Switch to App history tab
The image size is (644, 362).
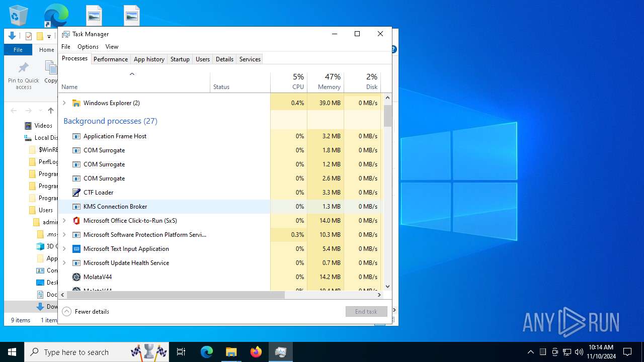(149, 59)
